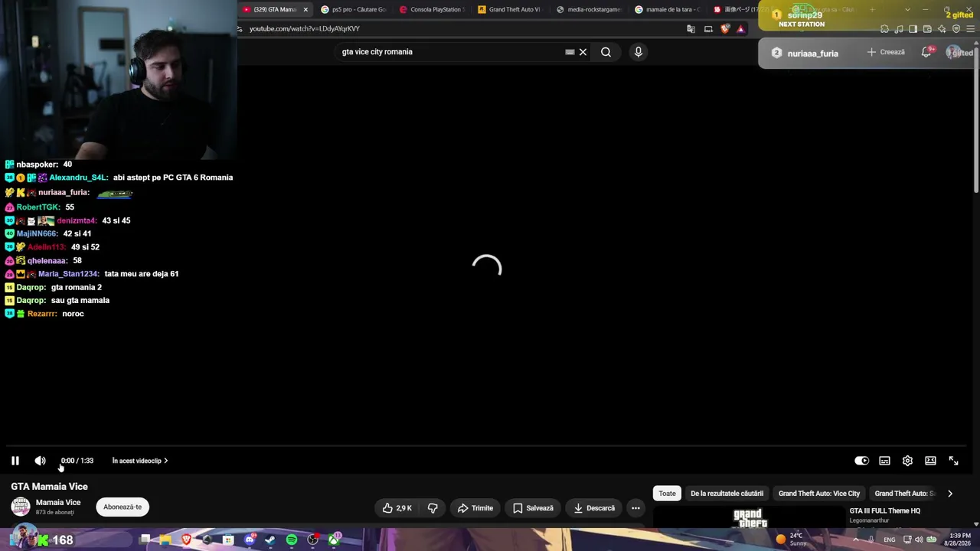
Task: Open more actions menu under video
Action: pos(635,508)
